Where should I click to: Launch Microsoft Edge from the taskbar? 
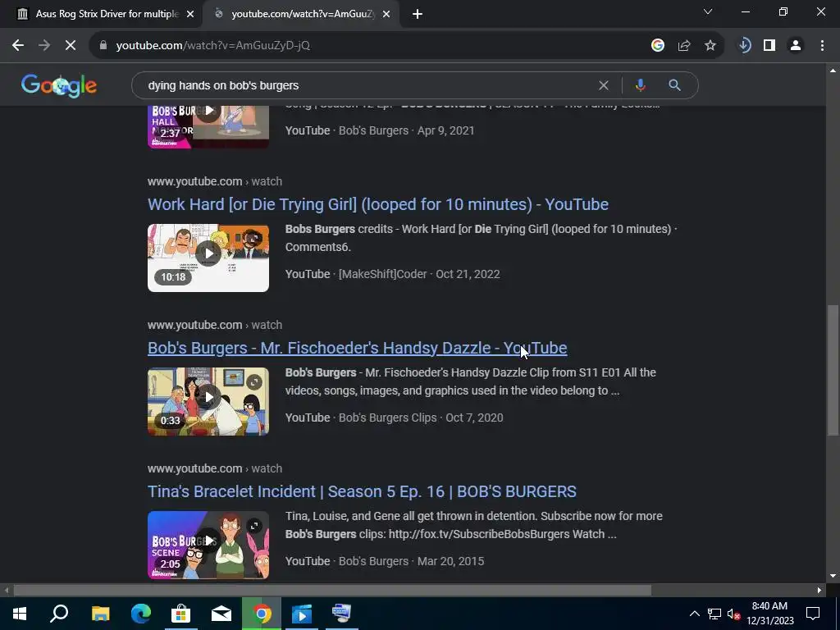[141, 614]
